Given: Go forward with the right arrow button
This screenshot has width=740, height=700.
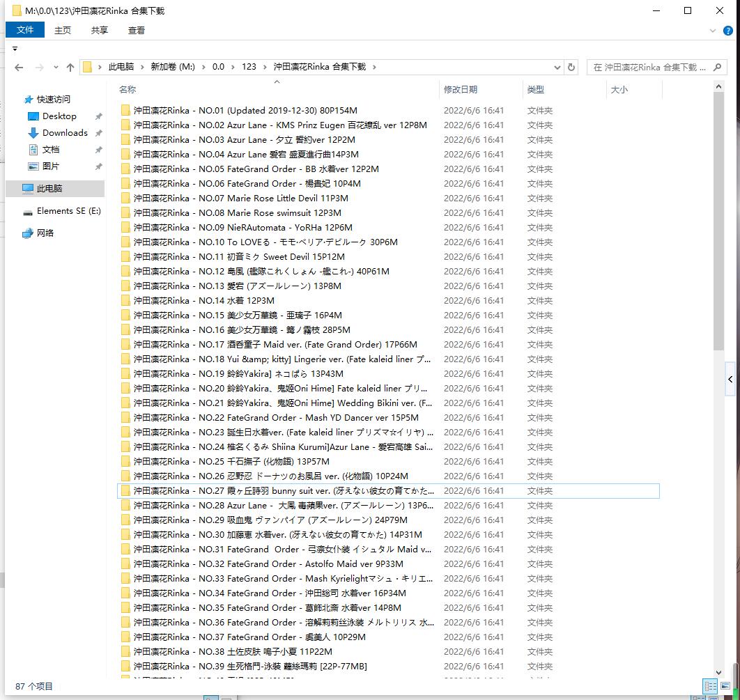Looking at the screenshot, I should 40,68.
